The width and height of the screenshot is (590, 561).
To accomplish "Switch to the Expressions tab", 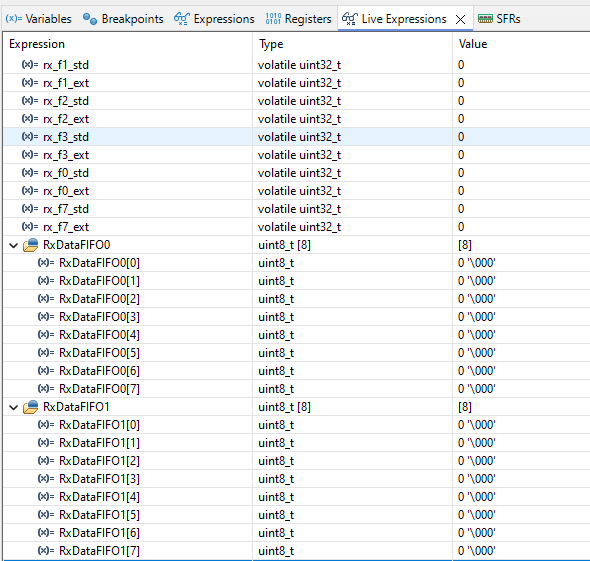I will [214, 19].
